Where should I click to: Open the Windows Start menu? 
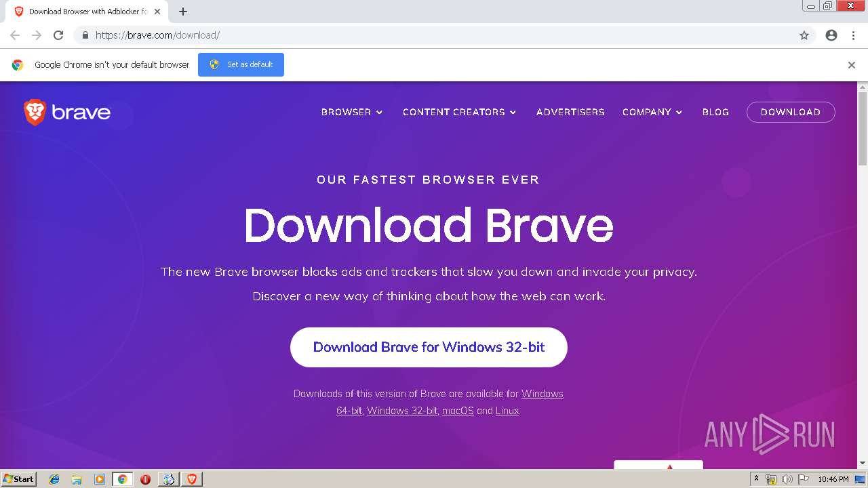pyautogui.click(x=18, y=479)
